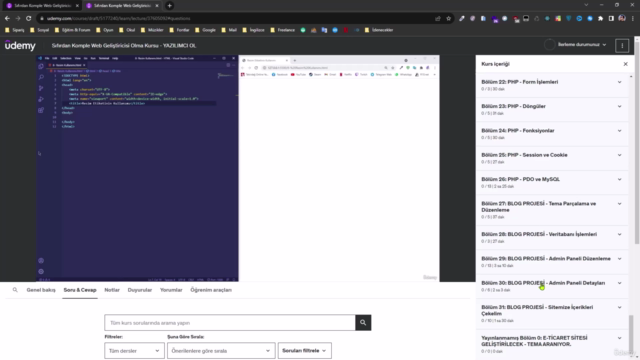Open the Google bookmark folder
Viewport: 640px width, 360px height.
pos(205,30)
